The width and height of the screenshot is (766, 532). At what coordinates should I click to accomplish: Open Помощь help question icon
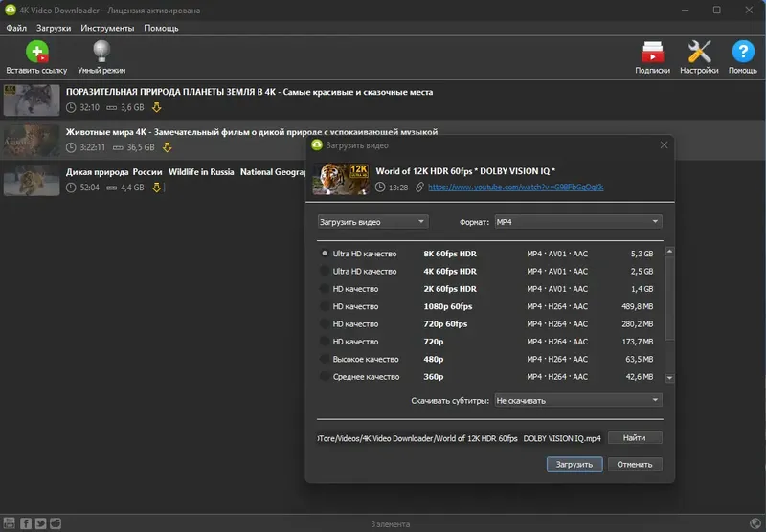pos(743,52)
